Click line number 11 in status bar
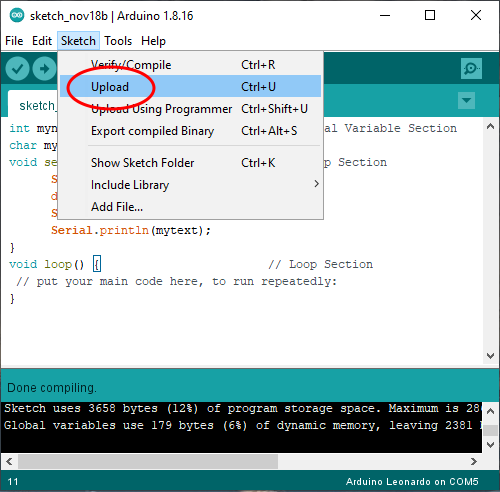Viewport: 500px width, 492px height. tap(13, 482)
